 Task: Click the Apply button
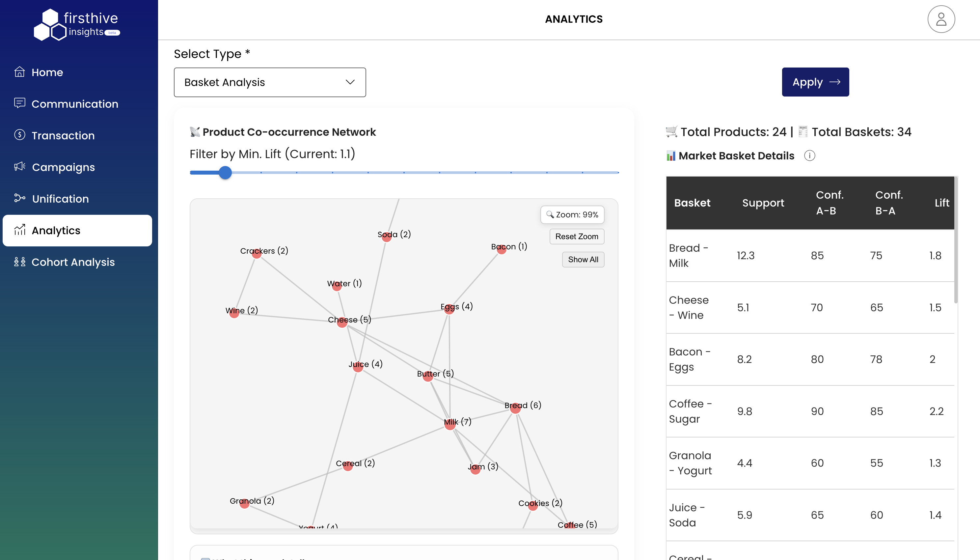[x=815, y=82]
